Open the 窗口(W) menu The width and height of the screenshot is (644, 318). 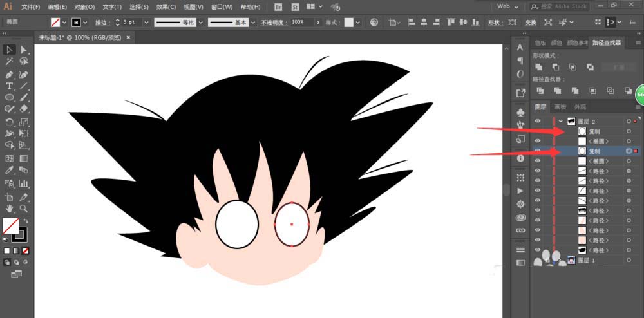(222, 7)
